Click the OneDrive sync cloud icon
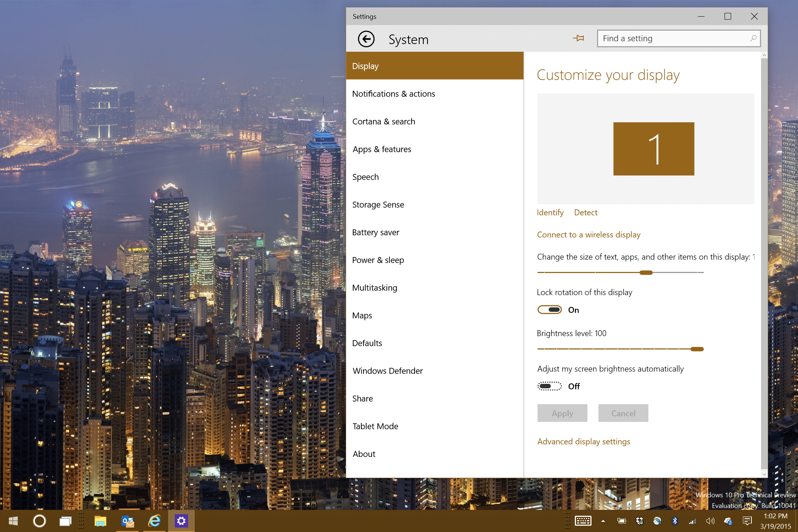The image size is (798, 532). pos(728,521)
